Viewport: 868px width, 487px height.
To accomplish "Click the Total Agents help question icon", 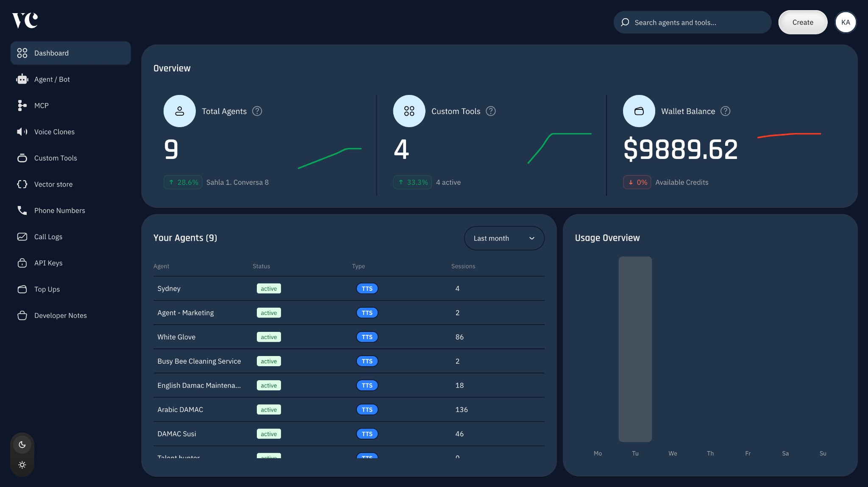I will (x=257, y=111).
